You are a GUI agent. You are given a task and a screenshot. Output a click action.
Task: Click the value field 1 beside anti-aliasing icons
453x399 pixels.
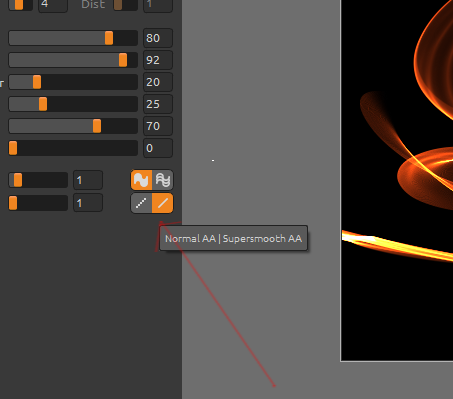tap(88, 203)
